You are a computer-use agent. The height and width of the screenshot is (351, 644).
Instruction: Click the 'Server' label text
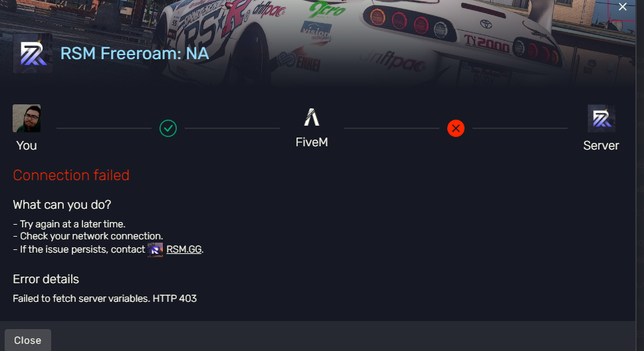pos(601,146)
